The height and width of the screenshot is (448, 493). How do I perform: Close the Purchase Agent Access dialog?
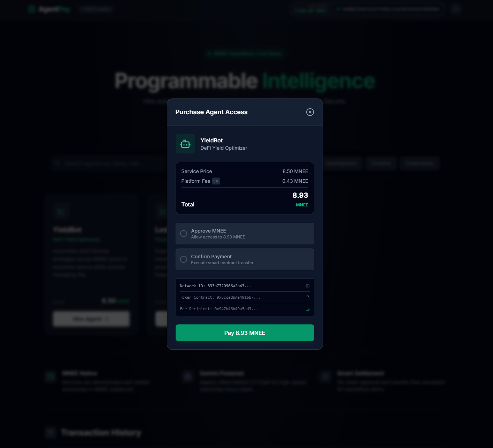coord(310,112)
